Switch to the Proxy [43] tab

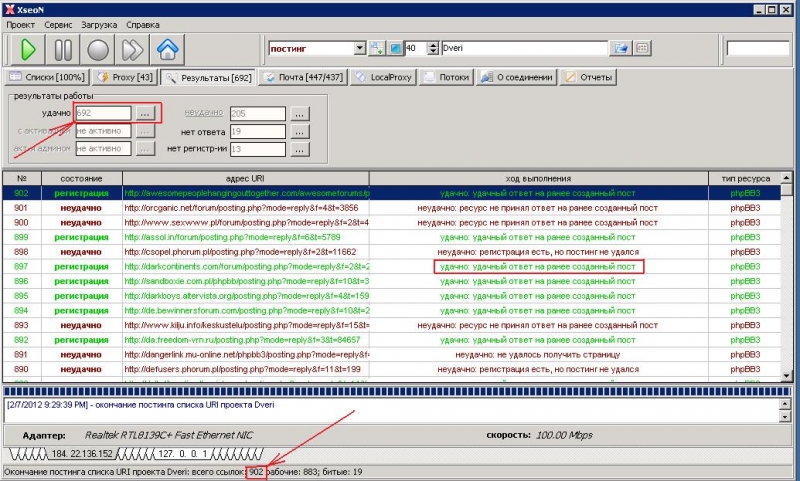[x=125, y=77]
